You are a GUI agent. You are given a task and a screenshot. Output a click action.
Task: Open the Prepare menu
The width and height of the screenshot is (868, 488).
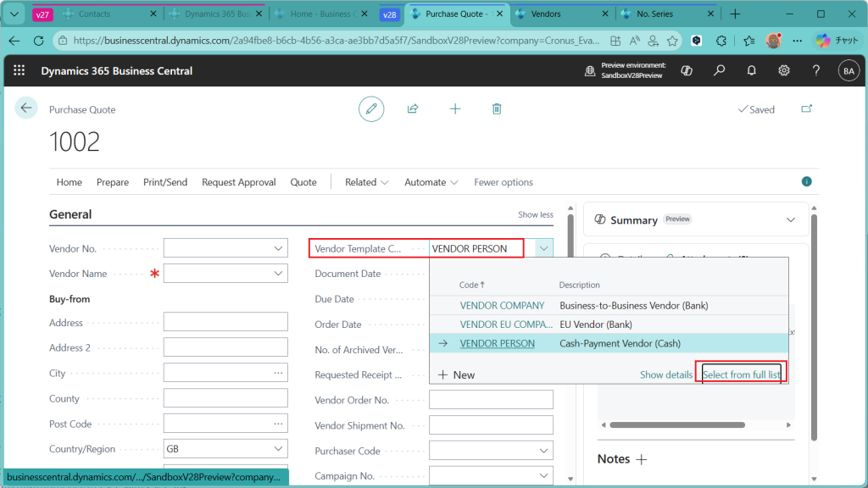click(x=113, y=182)
